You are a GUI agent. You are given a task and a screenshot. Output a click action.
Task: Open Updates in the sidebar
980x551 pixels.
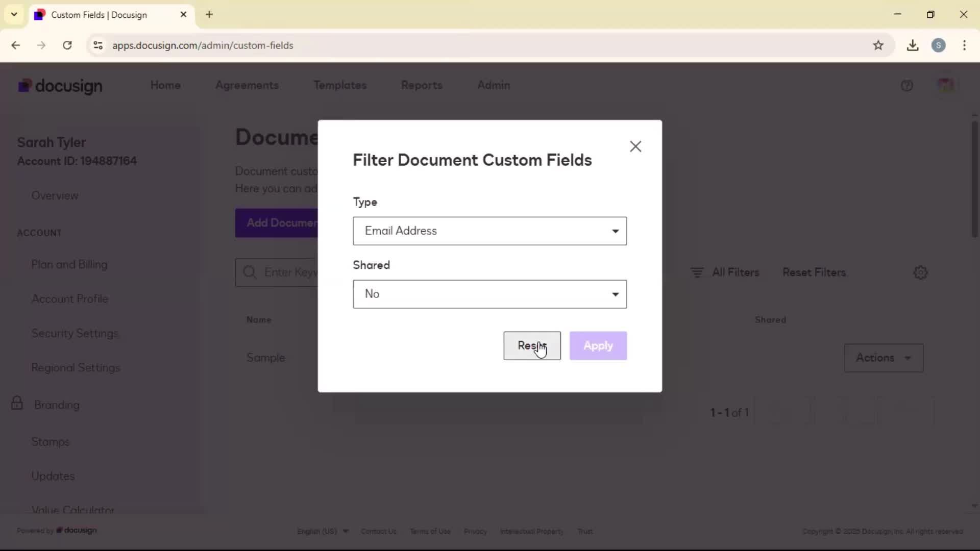(53, 476)
